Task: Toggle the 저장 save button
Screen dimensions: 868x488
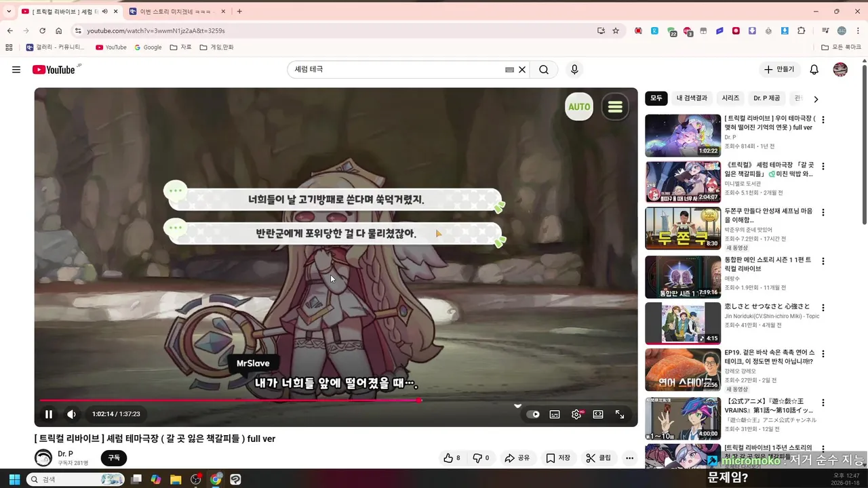Action: [558, 458]
